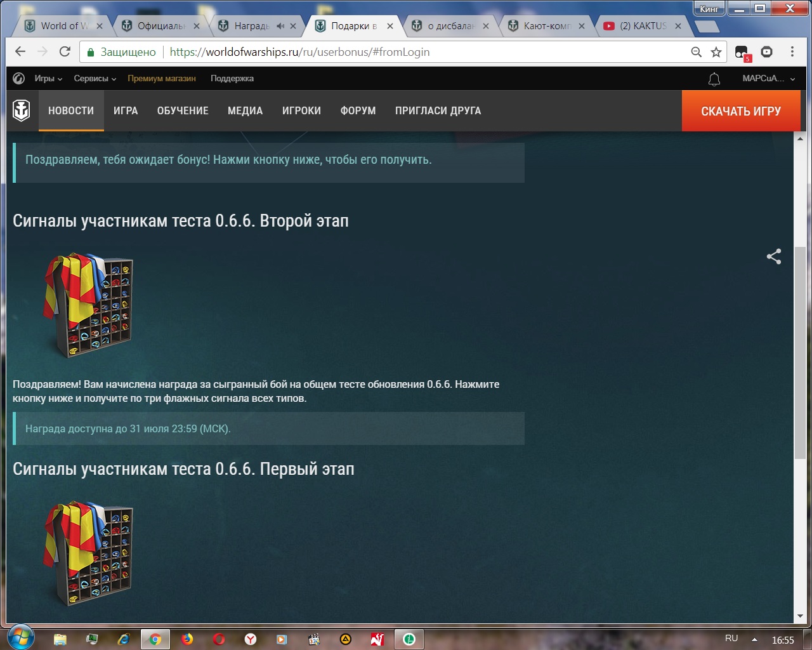Viewport: 812px width, 650px height.
Task: Click the share icon beside the bonus
Action: pos(774,256)
